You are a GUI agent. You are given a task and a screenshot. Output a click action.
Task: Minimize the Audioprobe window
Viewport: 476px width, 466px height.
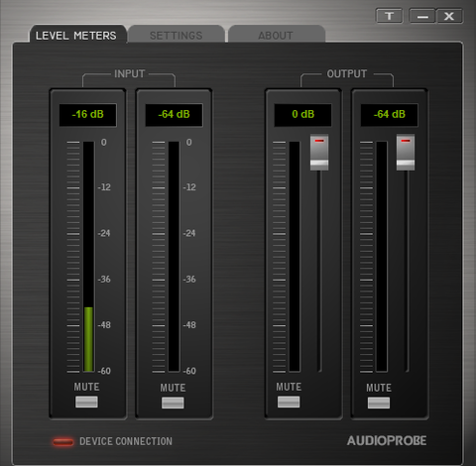point(422,16)
